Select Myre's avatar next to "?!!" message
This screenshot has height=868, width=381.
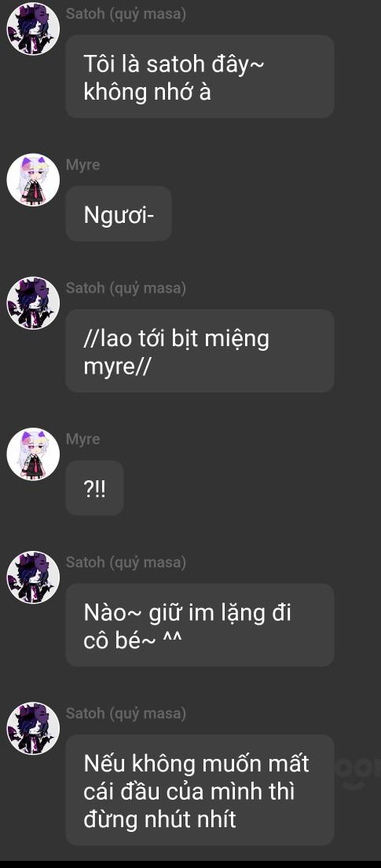(x=33, y=454)
